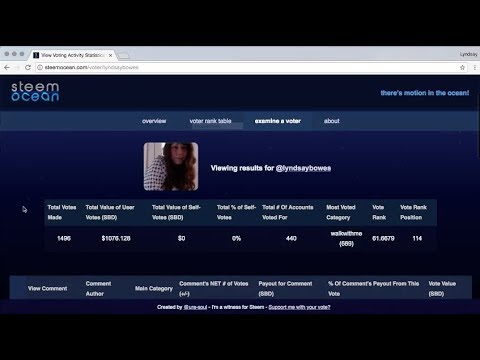Click Total Value of User Votes header
This screenshot has width=480, height=360.
point(110,212)
